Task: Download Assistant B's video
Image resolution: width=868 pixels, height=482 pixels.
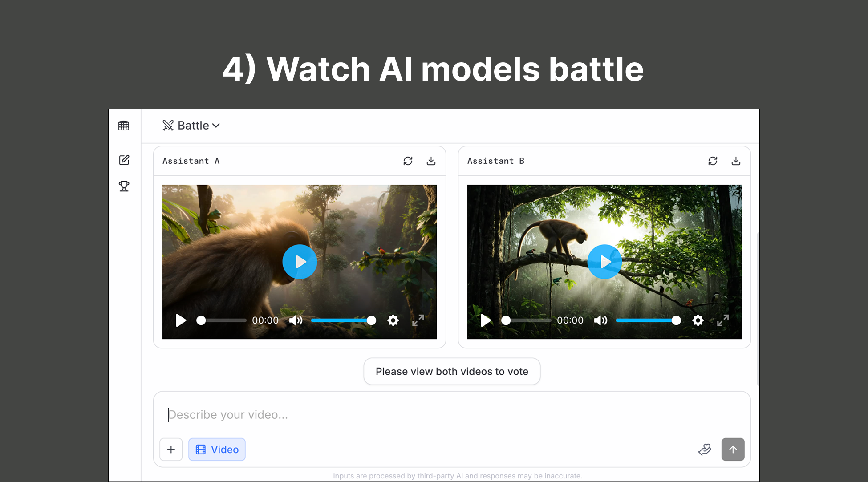Action: coord(735,161)
